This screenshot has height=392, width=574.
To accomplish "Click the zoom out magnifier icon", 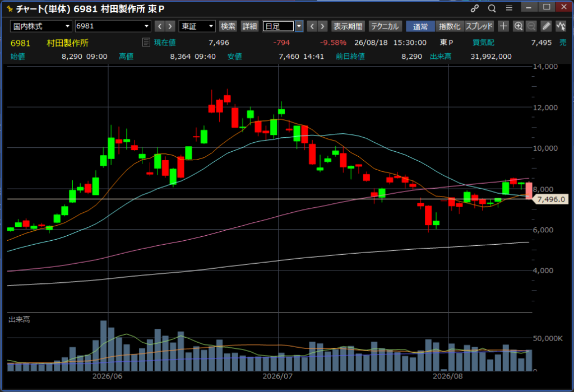I will coord(531,26).
